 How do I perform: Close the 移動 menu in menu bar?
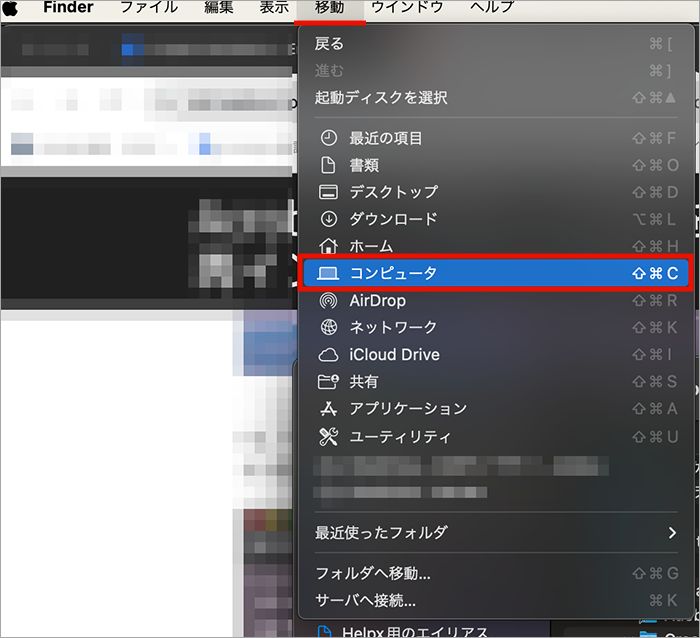point(329,7)
